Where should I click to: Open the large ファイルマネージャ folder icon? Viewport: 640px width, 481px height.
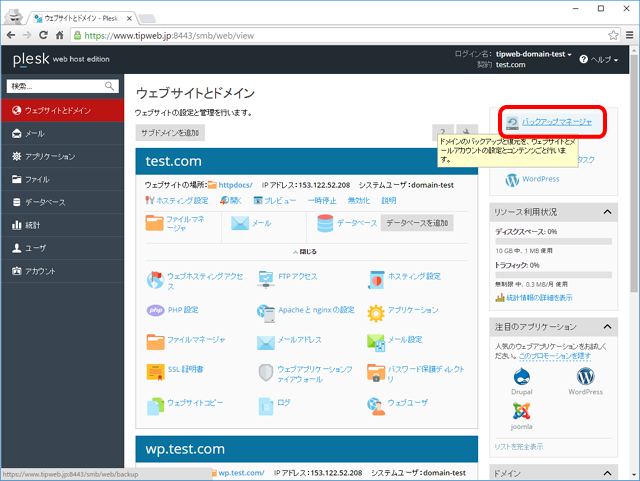coord(154,223)
